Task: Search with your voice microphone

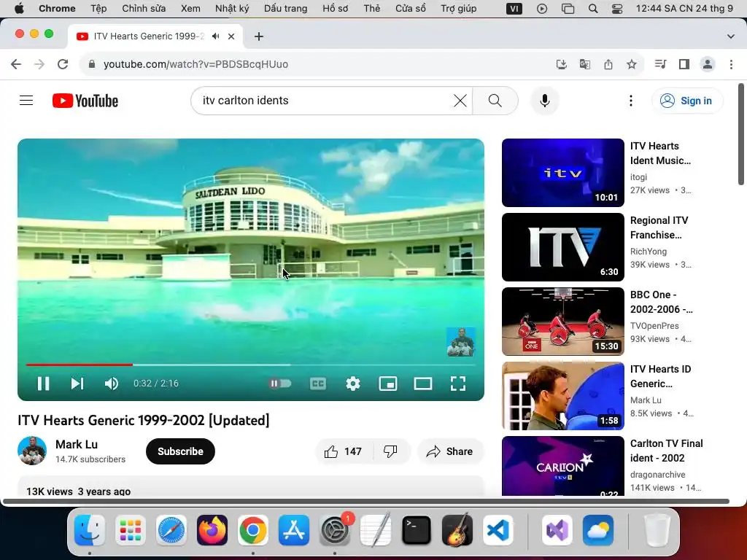Action: 544,101
